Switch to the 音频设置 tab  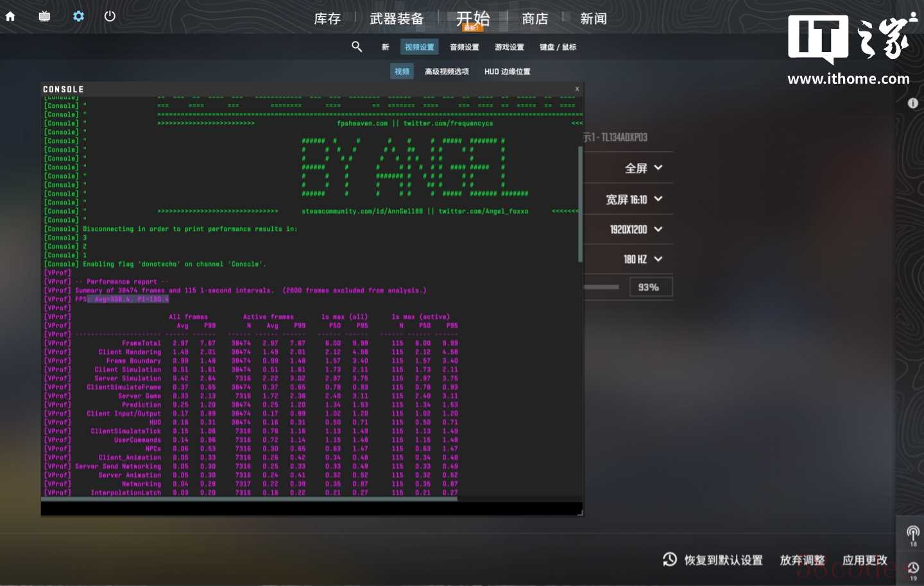pyautogui.click(x=464, y=47)
